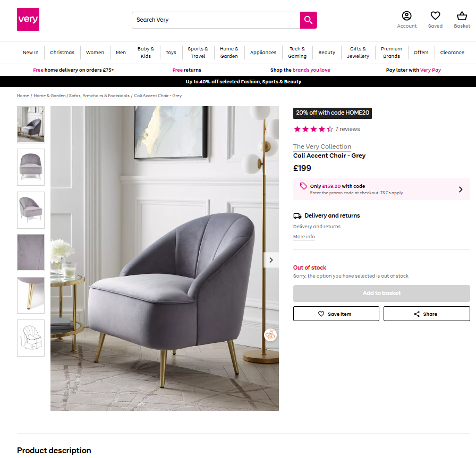Open the Tech & Gaming menu

point(297,53)
